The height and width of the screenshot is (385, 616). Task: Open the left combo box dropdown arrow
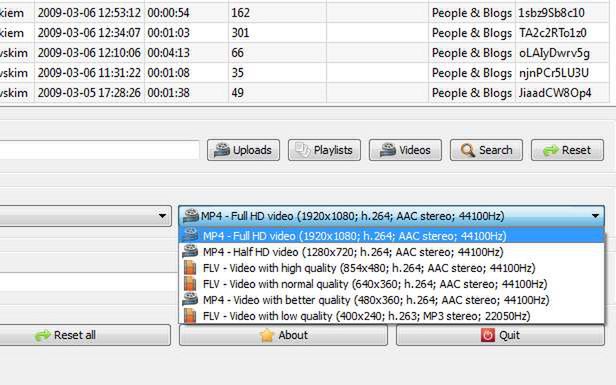(x=162, y=216)
